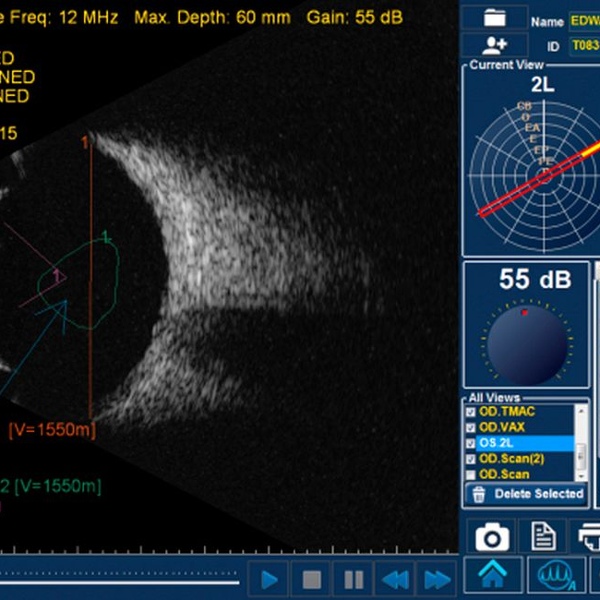Click the home icon
Screen dimensions: 600x600
tap(493, 575)
